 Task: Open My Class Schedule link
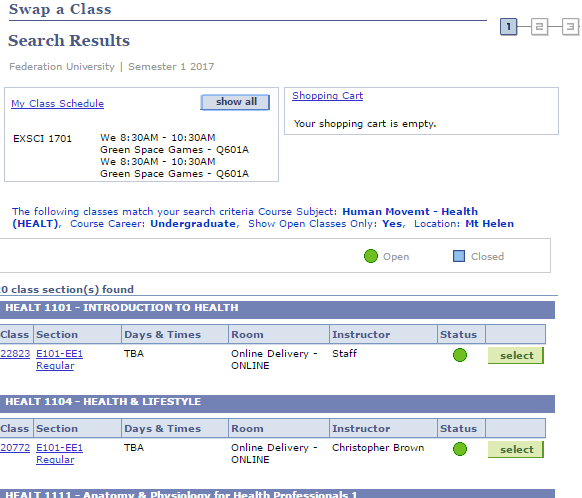pos(58,104)
